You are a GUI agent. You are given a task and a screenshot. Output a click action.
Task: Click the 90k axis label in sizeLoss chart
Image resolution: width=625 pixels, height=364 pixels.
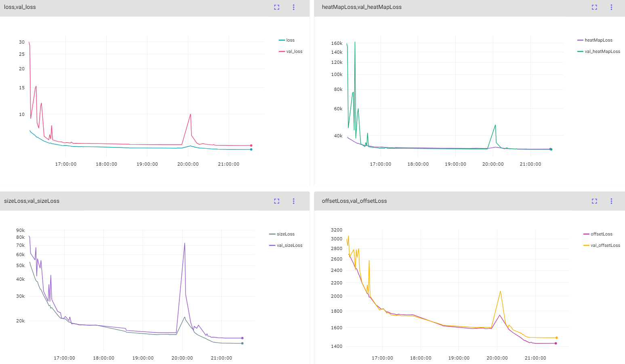point(21,230)
